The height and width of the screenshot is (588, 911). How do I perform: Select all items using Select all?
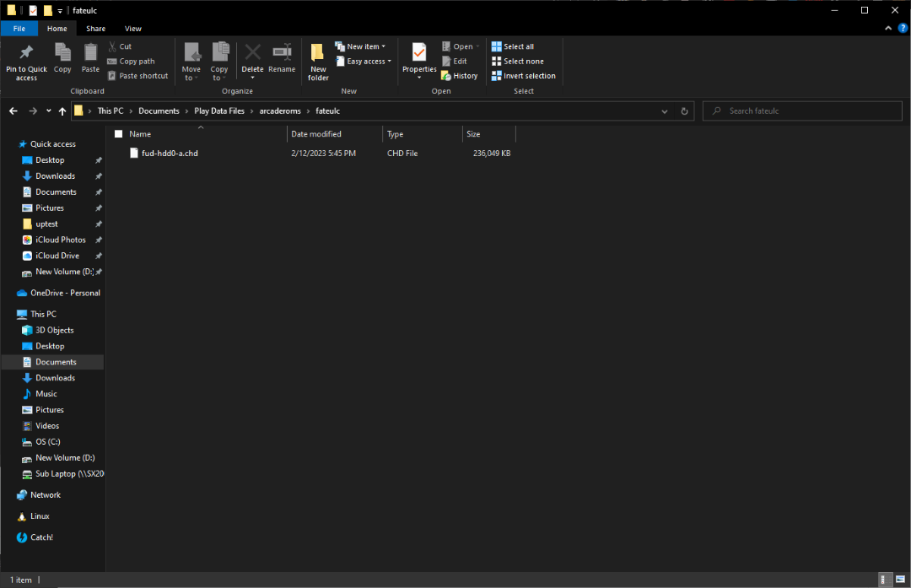[x=519, y=46]
